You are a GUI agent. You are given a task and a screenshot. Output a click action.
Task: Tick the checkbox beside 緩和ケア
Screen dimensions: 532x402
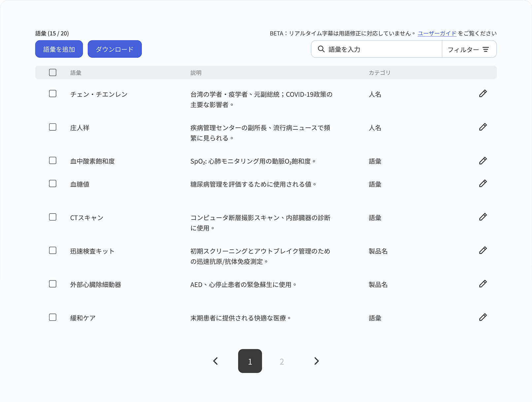pos(53,317)
